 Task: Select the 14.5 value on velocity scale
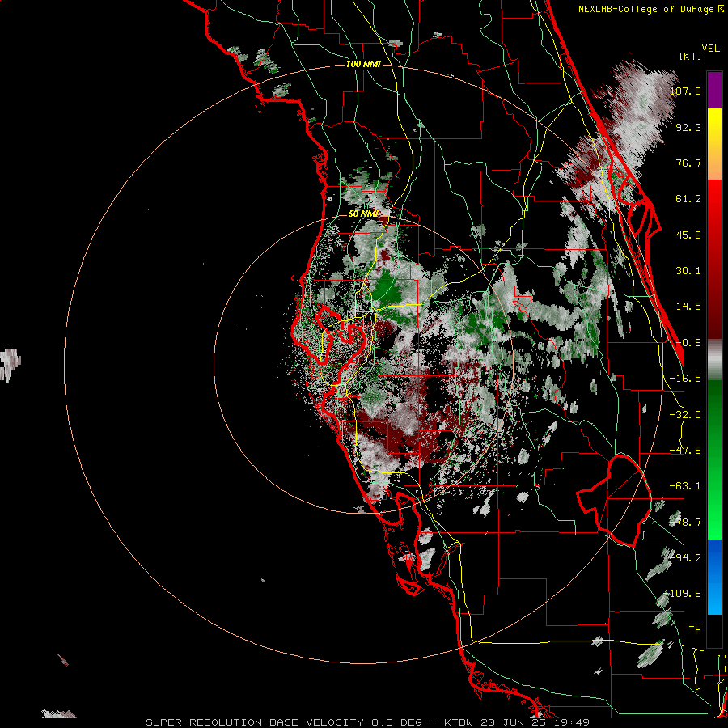[x=688, y=307]
